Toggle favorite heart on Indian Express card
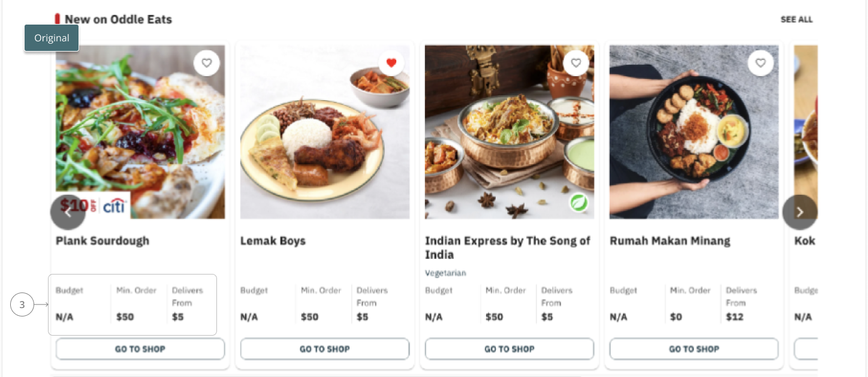 (576, 63)
